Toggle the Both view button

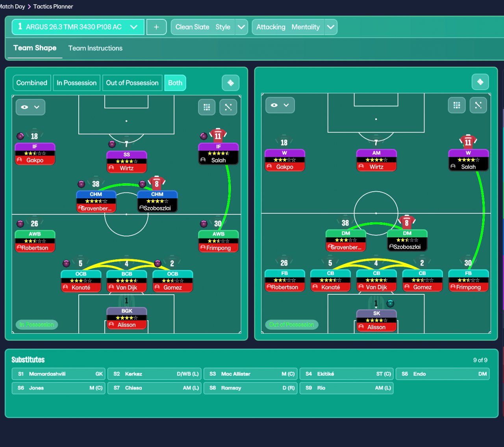pyautogui.click(x=175, y=83)
